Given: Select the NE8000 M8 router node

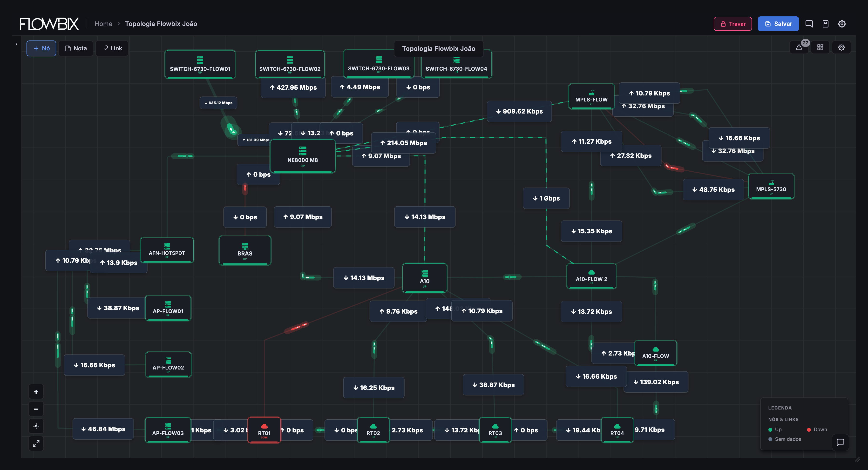Looking at the screenshot, I should [303, 156].
